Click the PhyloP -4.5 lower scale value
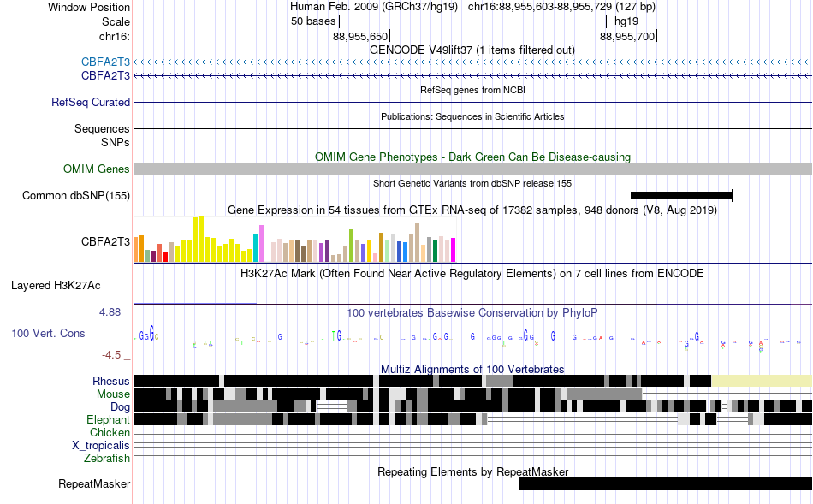Viewport: 813px width, 504px height. [111, 355]
